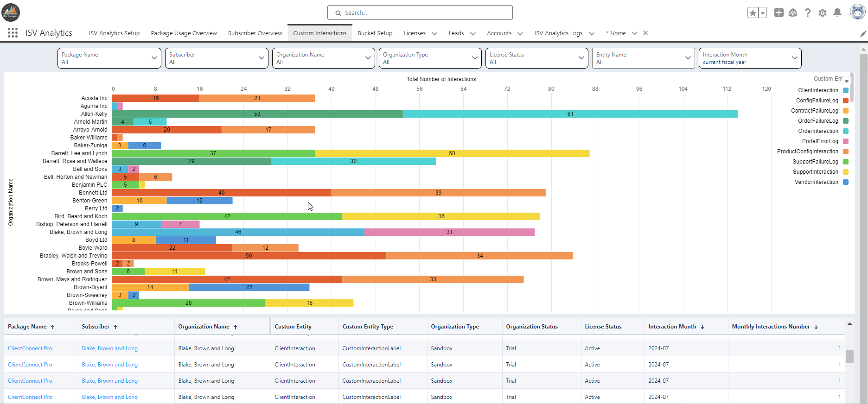Viewport: 868px width, 404px height.
Task: Click the VendorInteraction legend color swatch
Action: pos(846,182)
